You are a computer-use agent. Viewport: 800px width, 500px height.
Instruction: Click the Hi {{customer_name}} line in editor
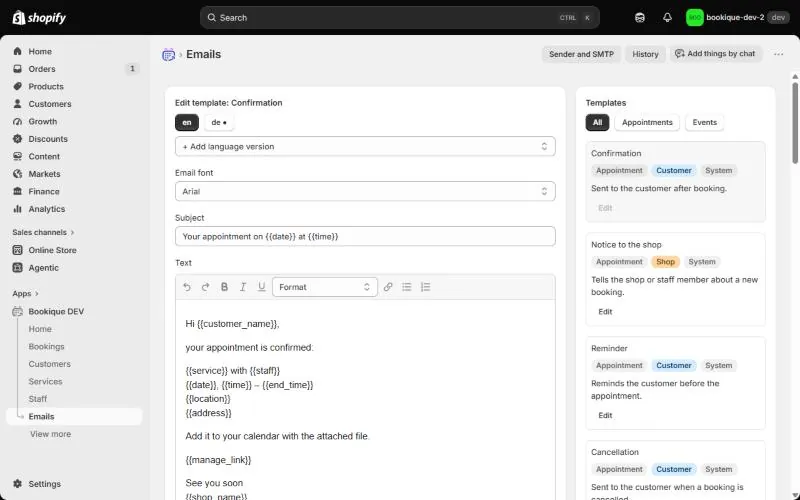232,324
